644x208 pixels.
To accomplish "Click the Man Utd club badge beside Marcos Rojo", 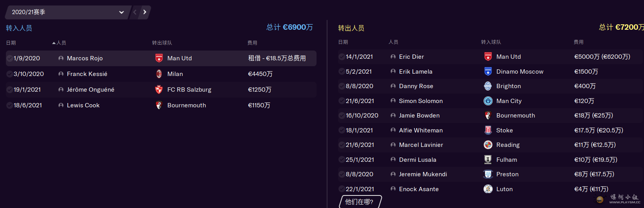I will point(159,58).
